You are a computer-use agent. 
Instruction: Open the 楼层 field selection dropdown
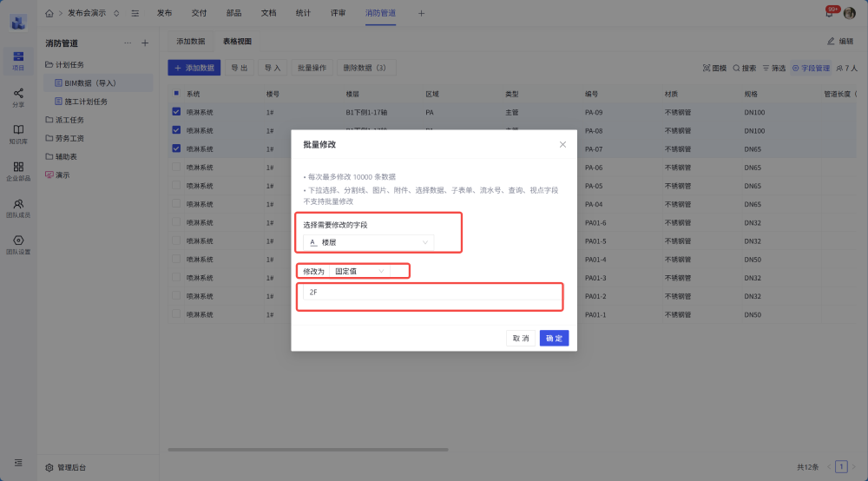pyautogui.click(x=368, y=242)
